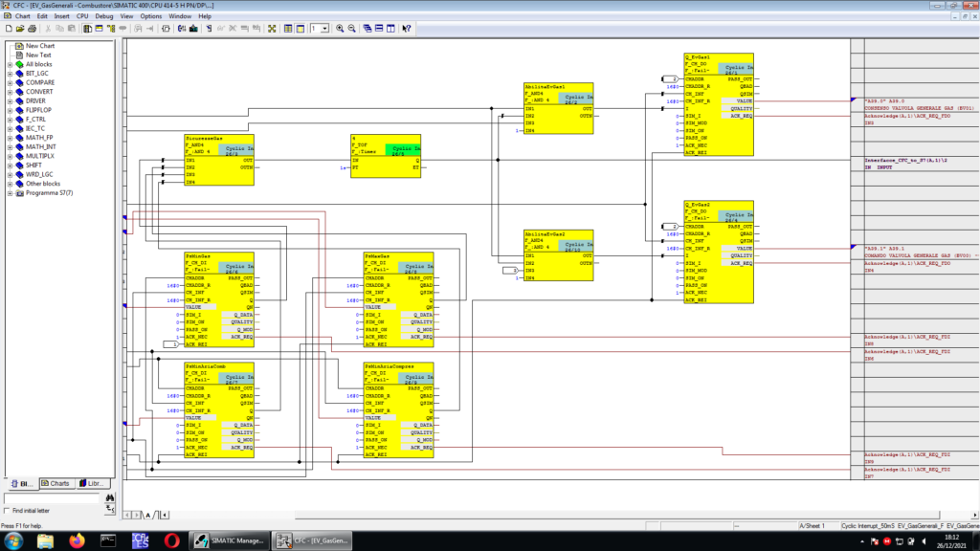Screen dimensions: 980x551
Task: Expand the Other blocks node
Action: [10, 184]
